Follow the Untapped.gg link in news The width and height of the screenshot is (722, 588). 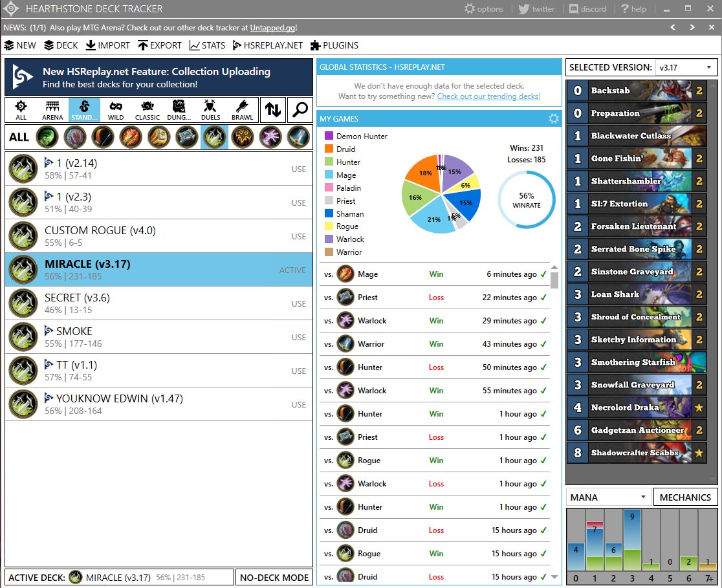pyautogui.click(x=272, y=28)
